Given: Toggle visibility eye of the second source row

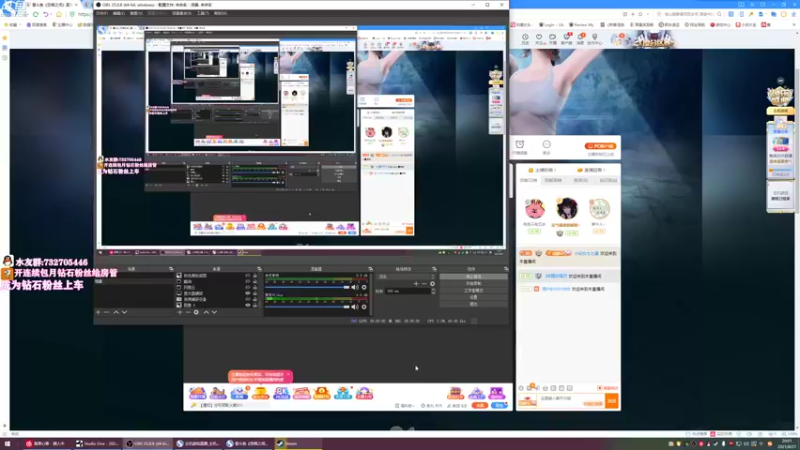Looking at the screenshot, I should tap(248, 282).
